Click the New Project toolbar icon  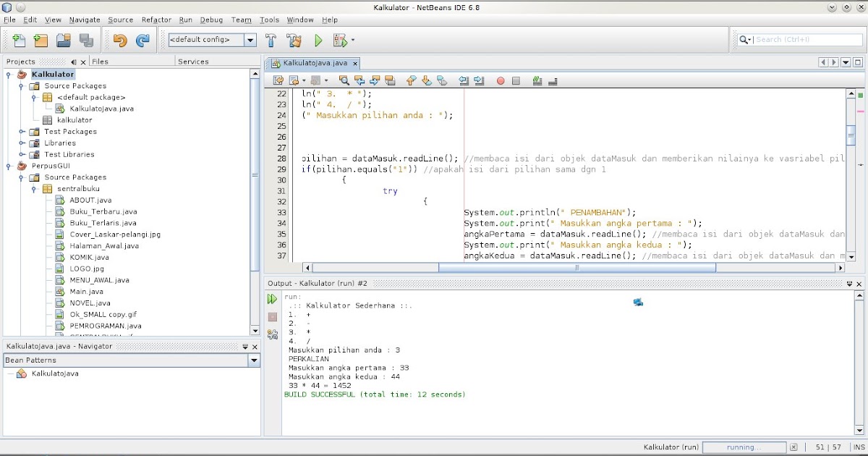pyautogui.click(x=41, y=41)
